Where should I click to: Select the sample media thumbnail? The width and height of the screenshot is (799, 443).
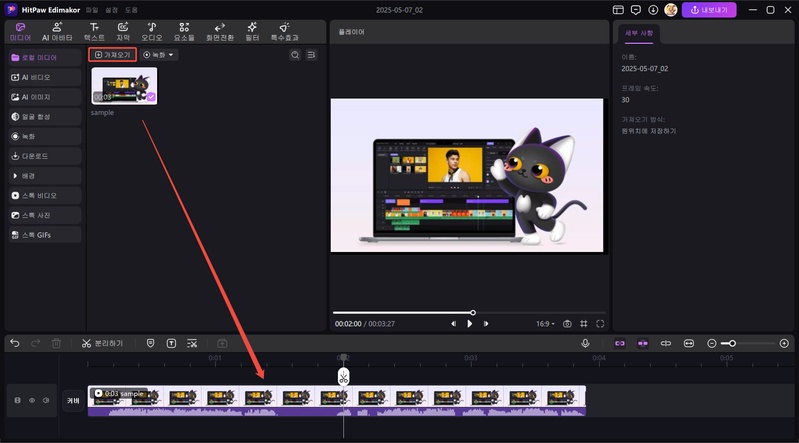coord(124,86)
